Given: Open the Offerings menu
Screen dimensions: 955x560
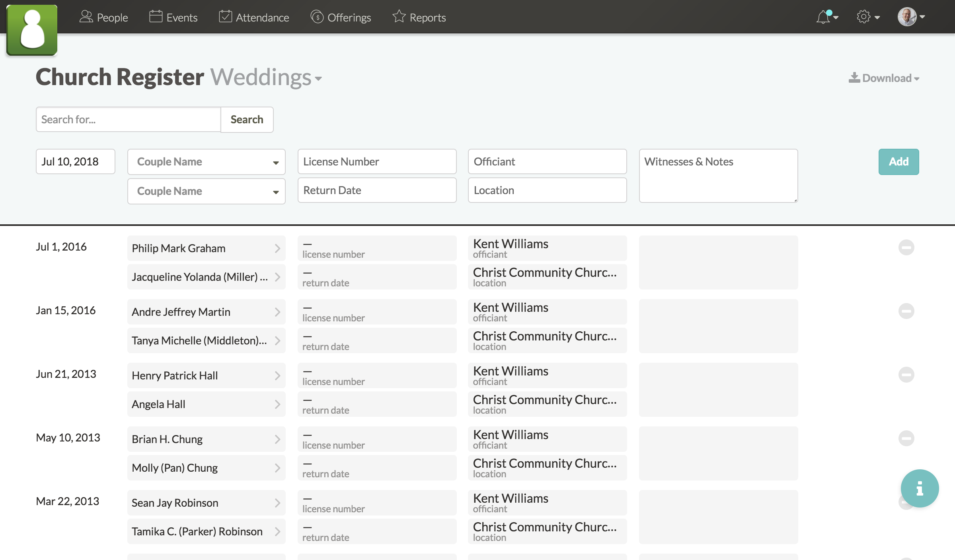Looking at the screenshot, I should tap(341, 17).
